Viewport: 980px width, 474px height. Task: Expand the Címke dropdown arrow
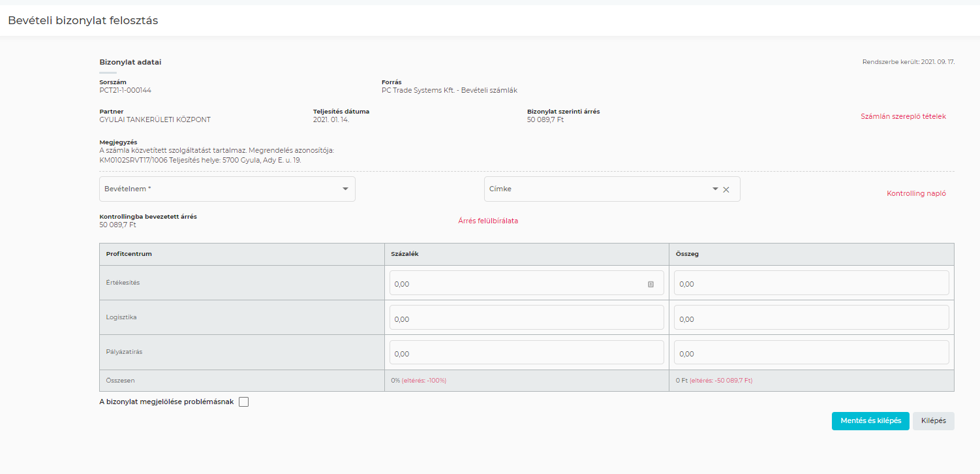tap(715, 189)
